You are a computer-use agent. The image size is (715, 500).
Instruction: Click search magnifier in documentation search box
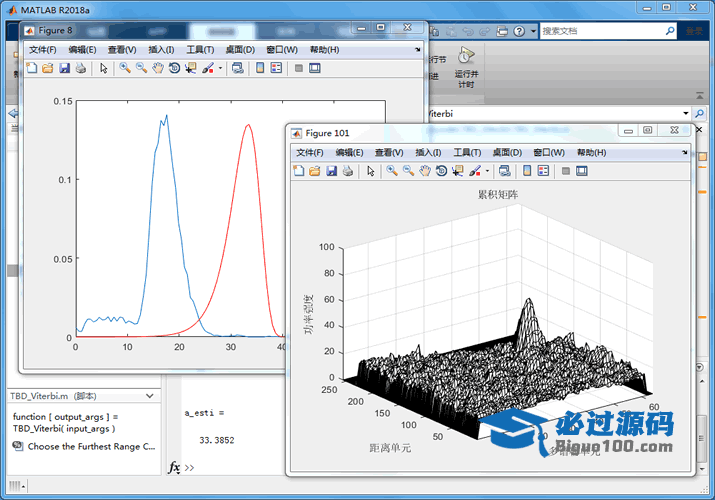[670, 31]
